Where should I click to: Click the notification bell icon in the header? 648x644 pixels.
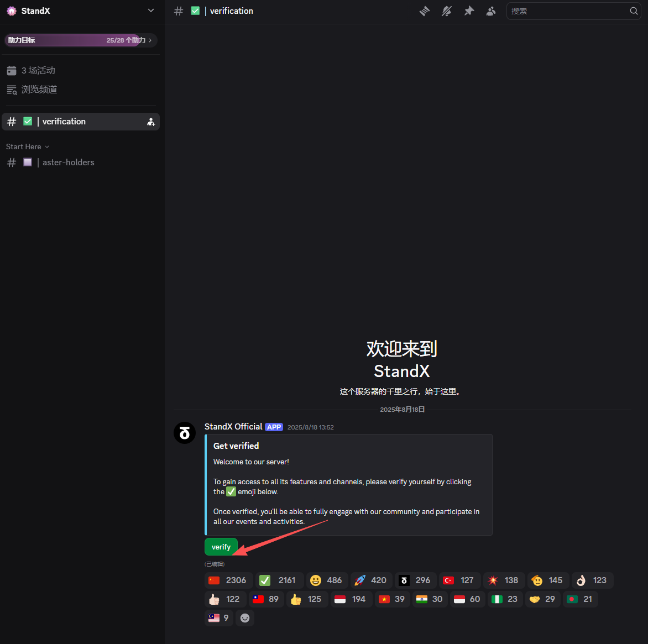click(x=447, y=11)
